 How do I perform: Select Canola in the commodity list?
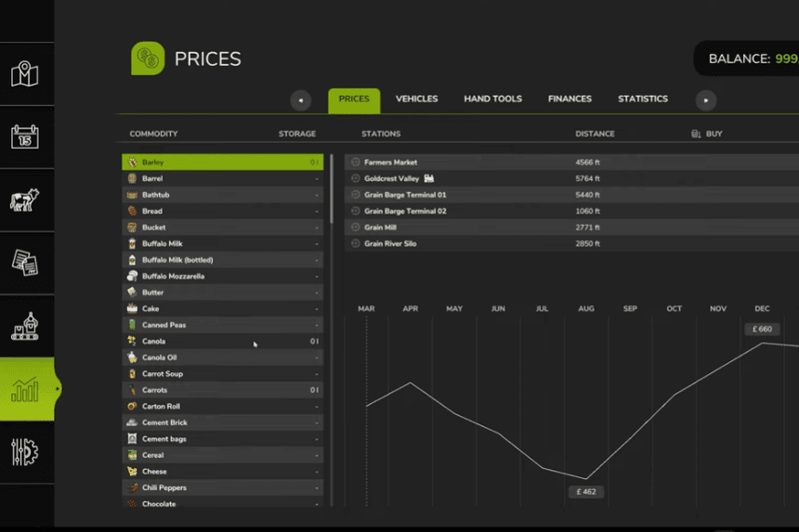coord(154,342)
